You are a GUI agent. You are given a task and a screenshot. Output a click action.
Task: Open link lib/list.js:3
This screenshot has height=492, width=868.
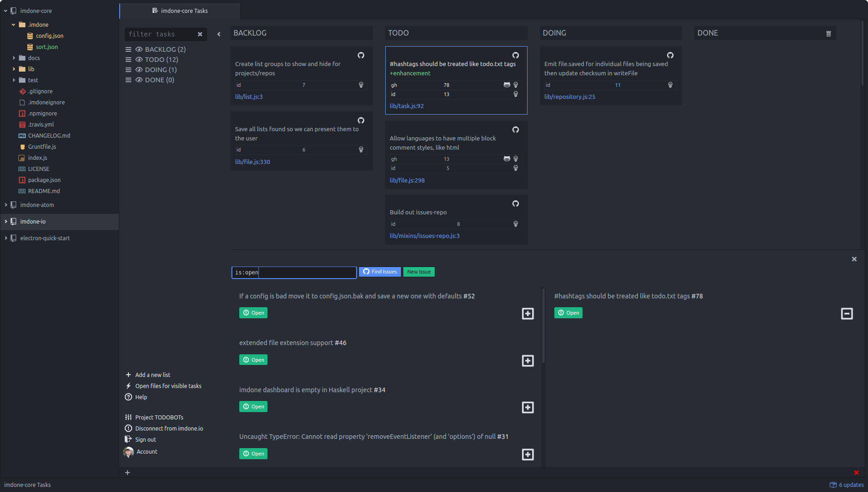pyautogui.click(x=249, y=97)
